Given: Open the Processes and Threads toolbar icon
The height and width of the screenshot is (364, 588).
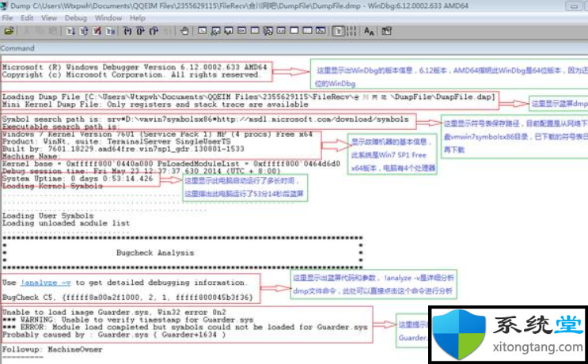Looking at the screenshot, I should (x=308, y=31).
